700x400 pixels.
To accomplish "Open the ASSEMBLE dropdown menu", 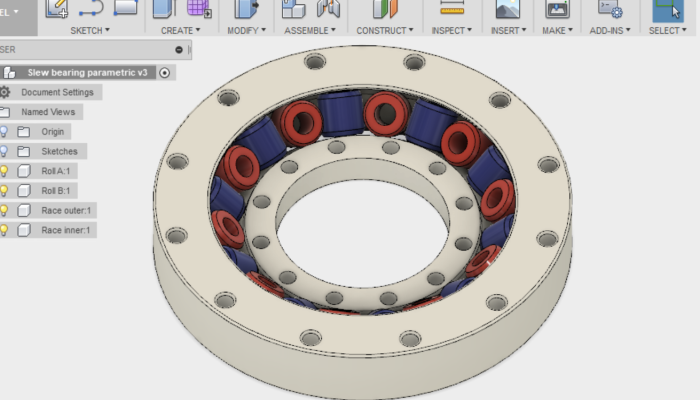I will coord(310,30).
